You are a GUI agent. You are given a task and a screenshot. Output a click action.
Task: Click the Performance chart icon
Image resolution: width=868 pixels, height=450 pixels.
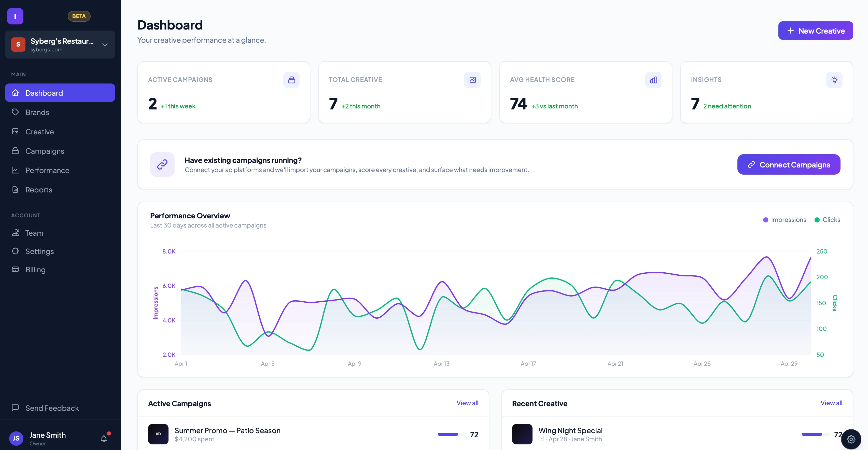coord(15,170)
